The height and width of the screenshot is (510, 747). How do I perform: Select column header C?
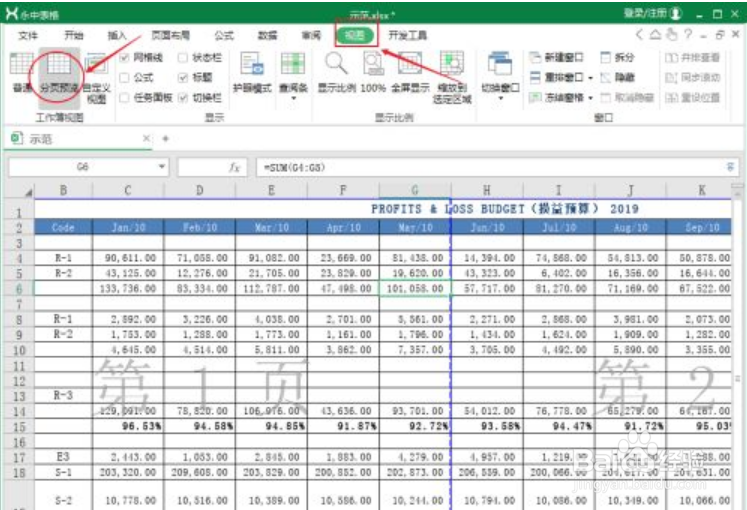tap(128, 190)
